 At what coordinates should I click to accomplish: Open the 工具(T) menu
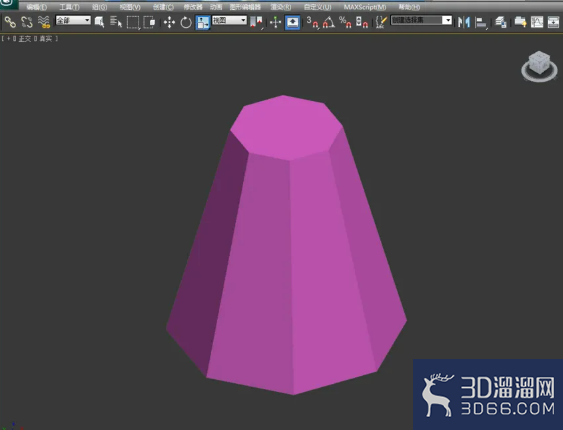[x=69, y=7]
